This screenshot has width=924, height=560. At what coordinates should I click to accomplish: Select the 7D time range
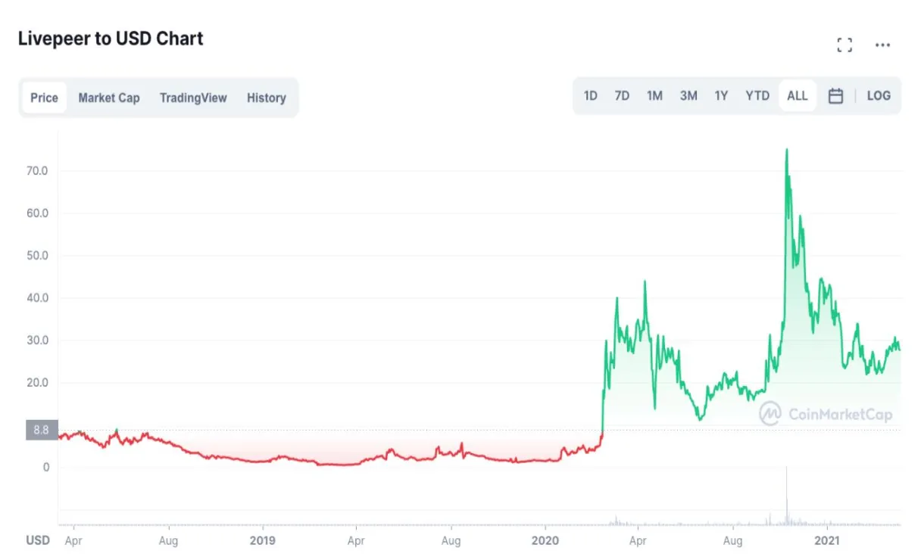pyautogui.click(x=622, y=95)
